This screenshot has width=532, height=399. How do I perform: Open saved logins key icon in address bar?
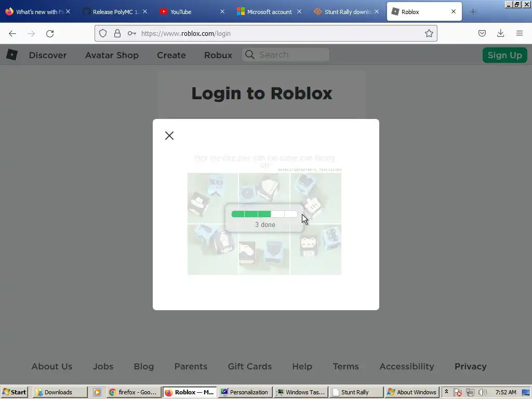[131, 33]
